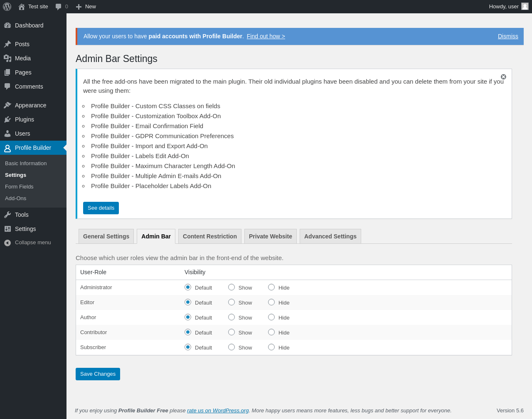Select Show for Editor role
The width and height of the screenshot is (532, 419).
pos(232,302)
